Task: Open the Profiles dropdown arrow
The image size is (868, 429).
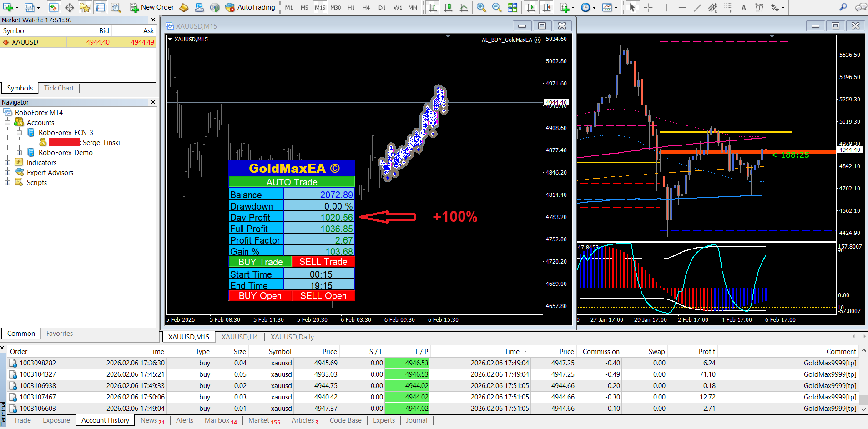Action: (x=38, y=8)
